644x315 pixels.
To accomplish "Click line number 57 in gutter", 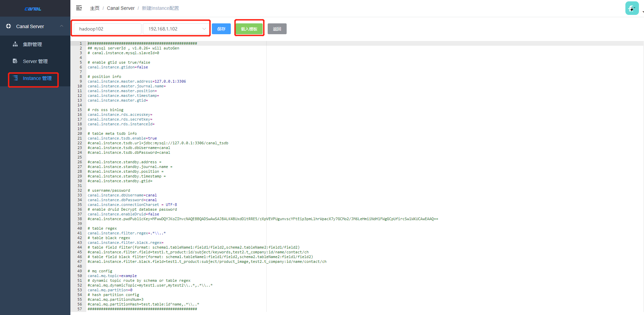I will (80, 309).
